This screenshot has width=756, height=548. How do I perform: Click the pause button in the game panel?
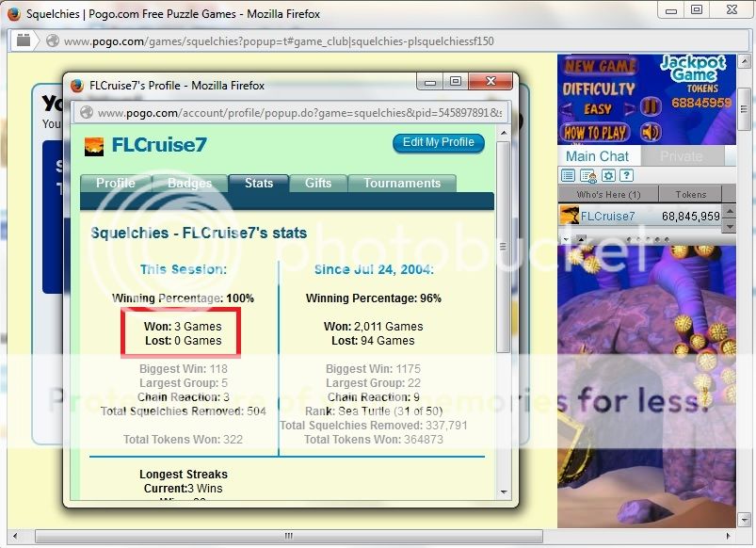point(650,106)
